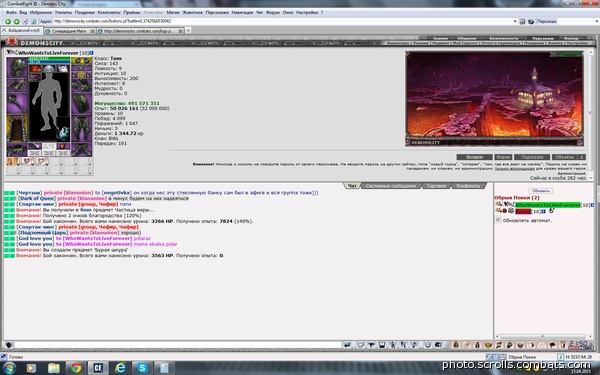Click the 'Обновить' button in player list
The height and width of the screenshot is (375, 600).
[541, 191]
